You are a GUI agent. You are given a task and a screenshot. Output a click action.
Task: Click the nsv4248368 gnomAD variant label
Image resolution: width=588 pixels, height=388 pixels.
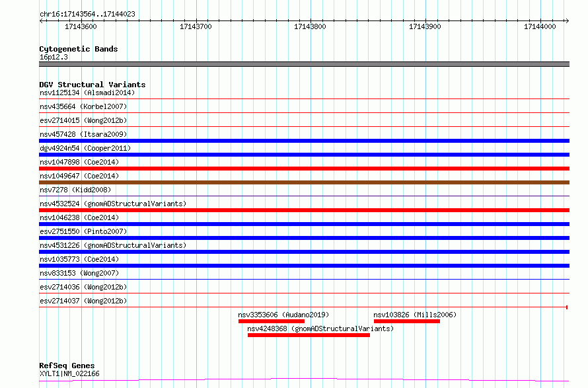pos(320,329)
